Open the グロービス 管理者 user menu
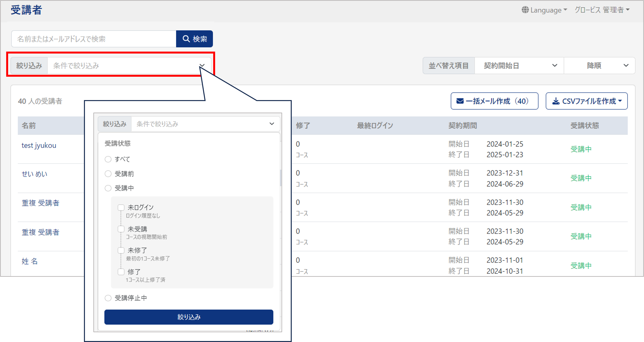Screen dimensions: 644x342 point(602,10)
